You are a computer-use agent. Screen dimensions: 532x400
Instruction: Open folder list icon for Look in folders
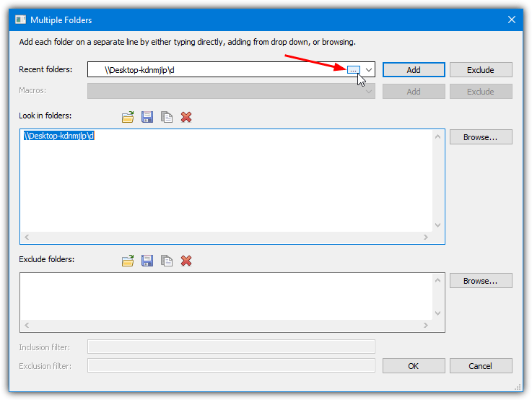click(x=128, y=117)
